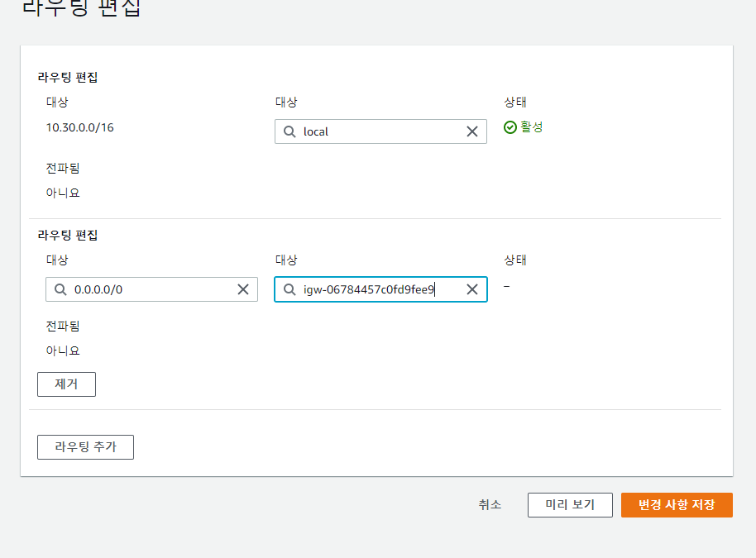Focus the 0.0.0.0/0 destination search box
Image resolution: width=756 pixels, height=558 pixels.
(151, 289)
